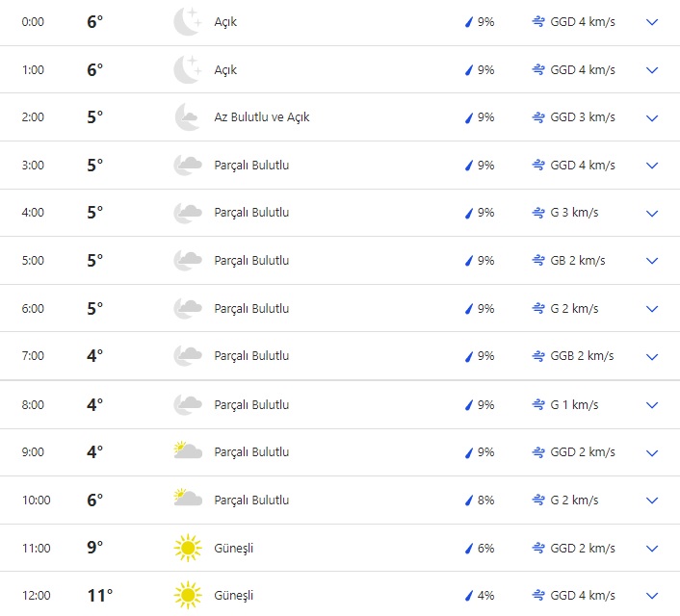
Task: Click the moon-and-cloud icon in the 2:00 row
Action: click(x=187, y=117)
